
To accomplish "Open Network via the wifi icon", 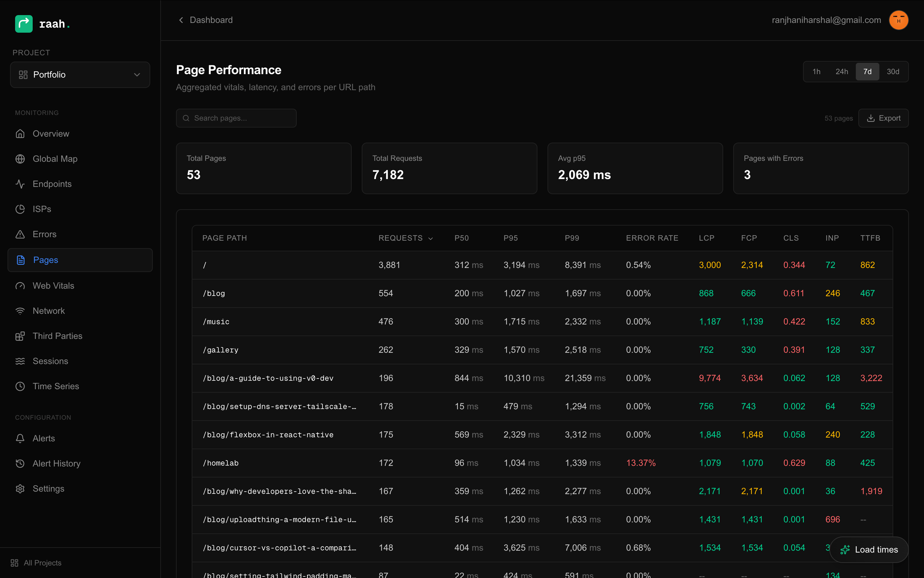I will 20,311.
